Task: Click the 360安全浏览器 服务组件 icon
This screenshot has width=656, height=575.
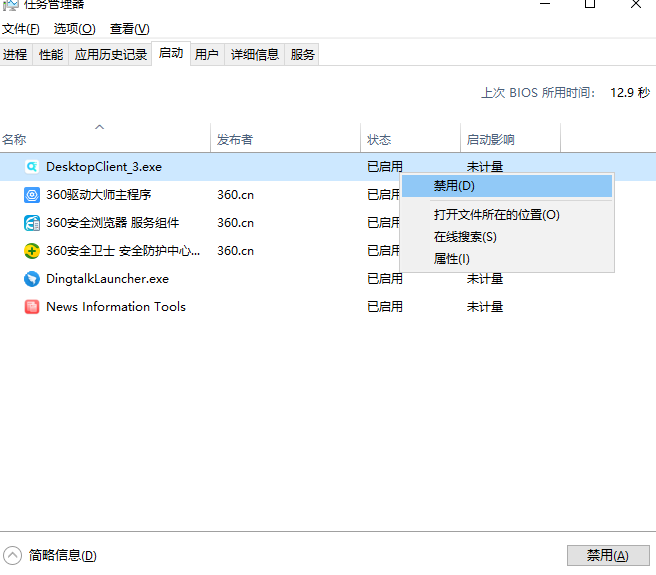Action: click(x=32, y=223)
